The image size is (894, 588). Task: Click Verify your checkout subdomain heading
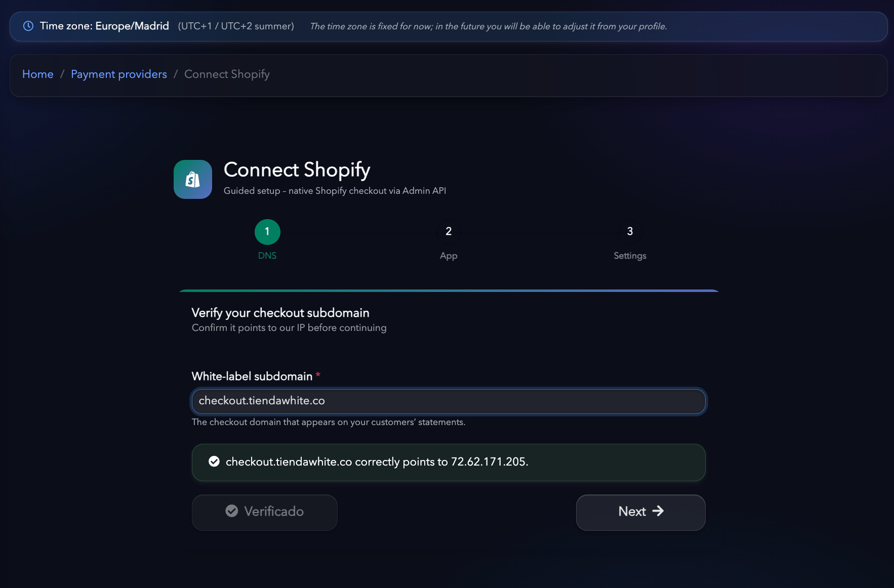click(280, 313)
